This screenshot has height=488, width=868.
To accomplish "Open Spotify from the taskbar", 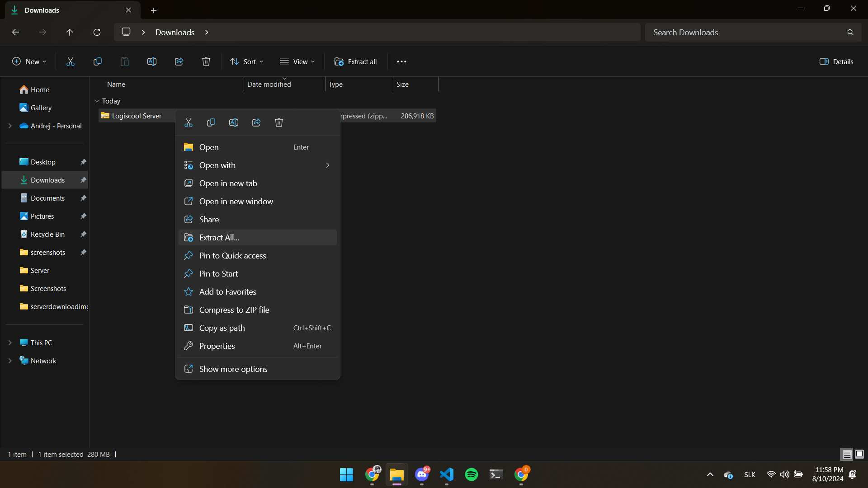I will pyautogui.click(x=472, y=474).
